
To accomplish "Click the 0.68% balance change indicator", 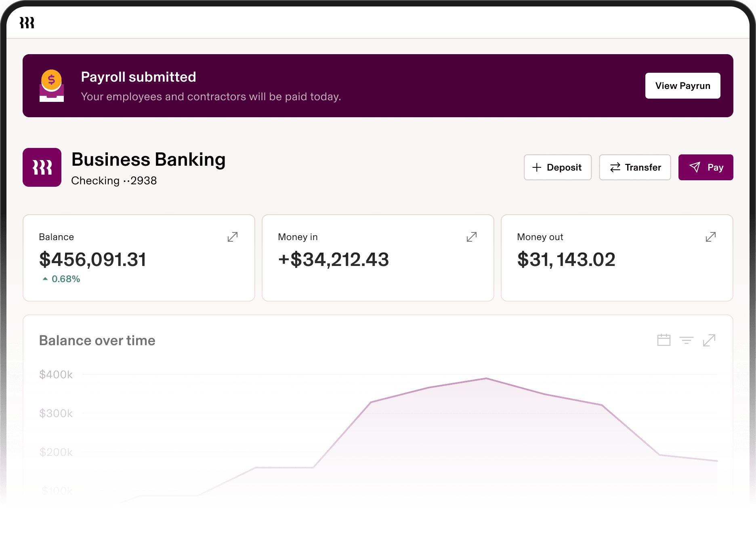I will [x=61, y=279].
